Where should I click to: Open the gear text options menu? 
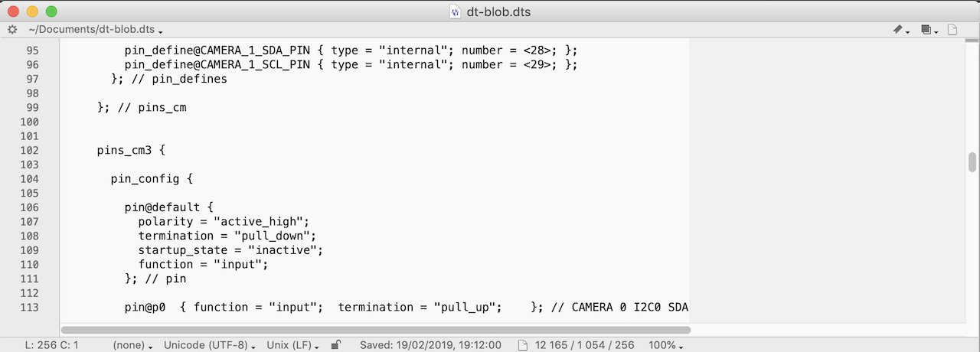pos(12,30)
